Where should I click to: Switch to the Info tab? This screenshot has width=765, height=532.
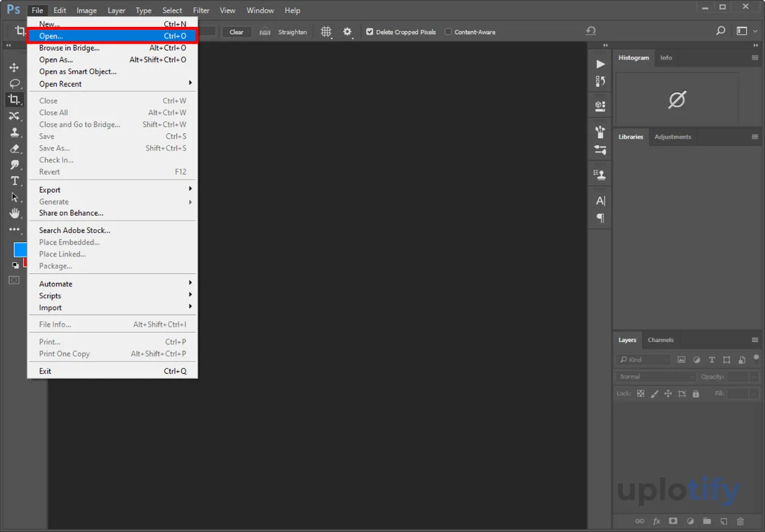666,58
